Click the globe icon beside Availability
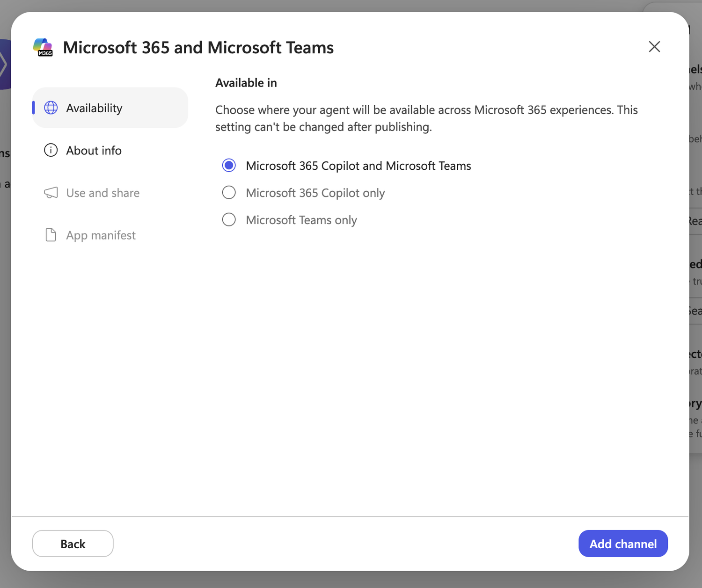The width and height of the screenshot is (702, 588). coord(51,108)
